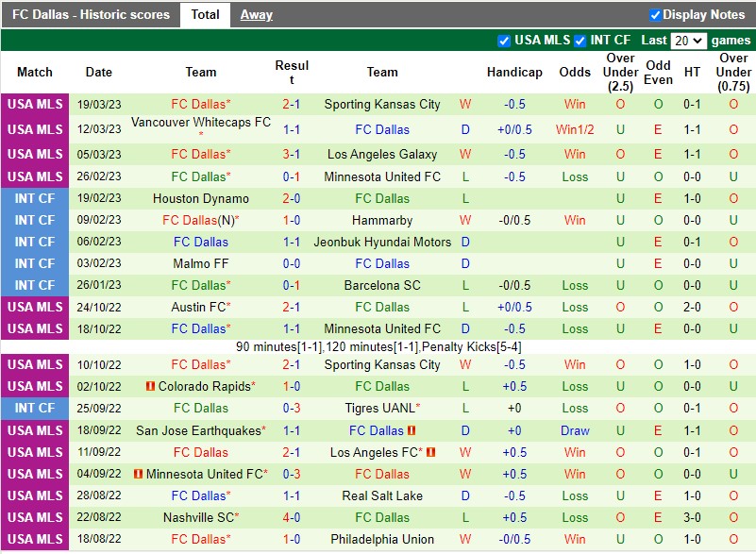Open Barcelona SC team link
The image size is (756, 554).
pos(382,285)
